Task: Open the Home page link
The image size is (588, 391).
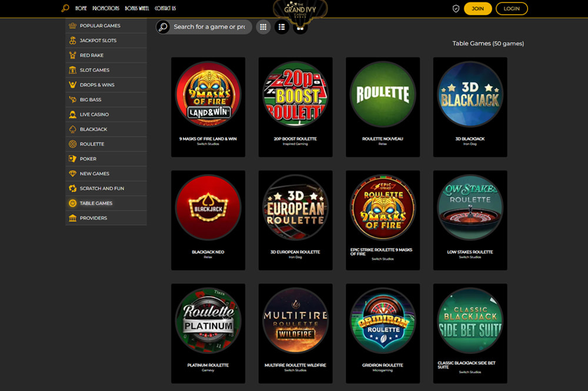Action: pyautogui.click(x=81, y=8)
